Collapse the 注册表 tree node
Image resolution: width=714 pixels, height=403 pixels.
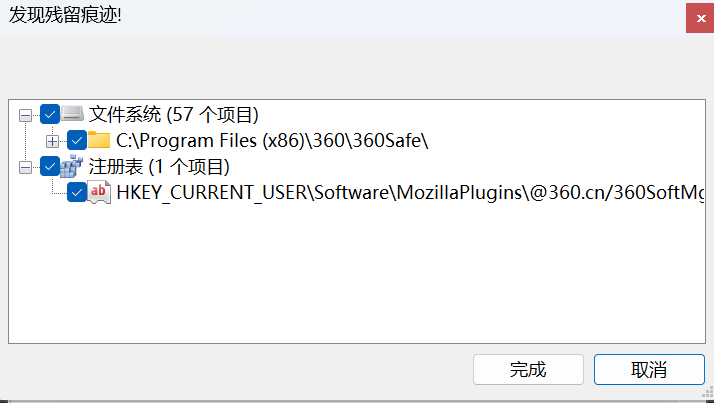coord(26,167)
